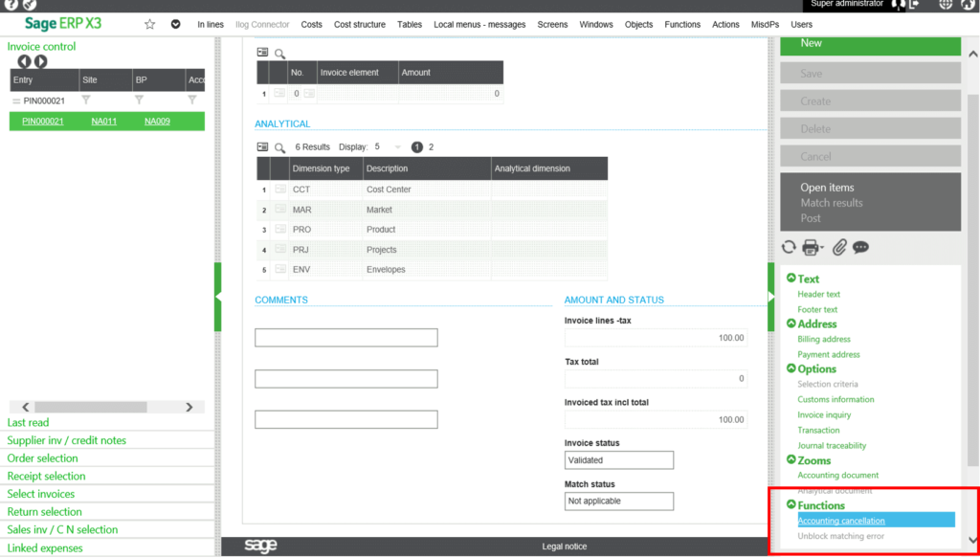This screenshot has height=558, width=980.
Task: Open the Invoice status dropdown showing Validated
Action: point(618,459)
